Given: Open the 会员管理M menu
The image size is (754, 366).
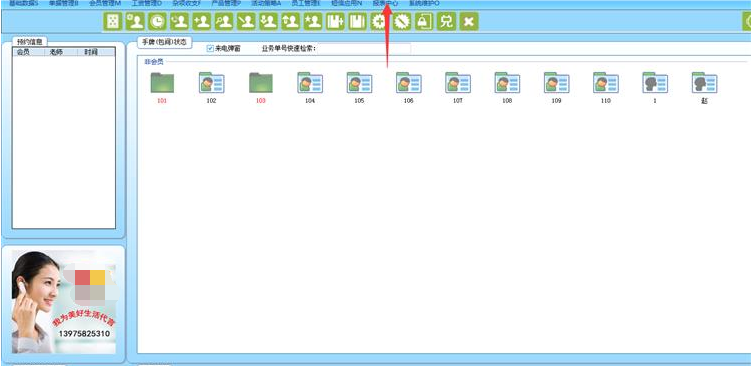Looking at the screenshot, I should tap(105, 3).
